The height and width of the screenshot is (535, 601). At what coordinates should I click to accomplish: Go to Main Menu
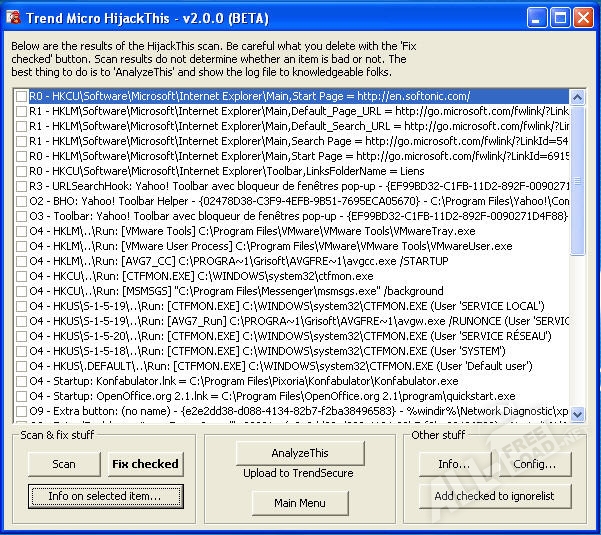click(300, 503)
